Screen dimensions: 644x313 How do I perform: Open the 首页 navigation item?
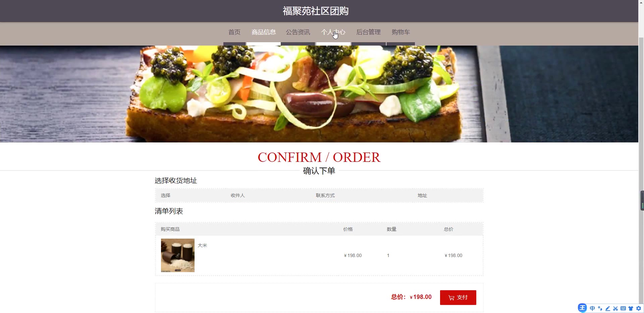[234, 32]
